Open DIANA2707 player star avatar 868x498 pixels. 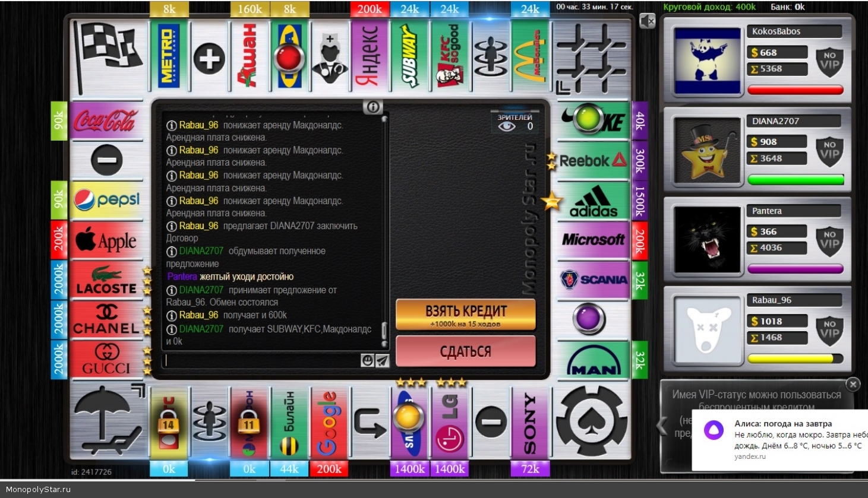click(x=707, y=150)
